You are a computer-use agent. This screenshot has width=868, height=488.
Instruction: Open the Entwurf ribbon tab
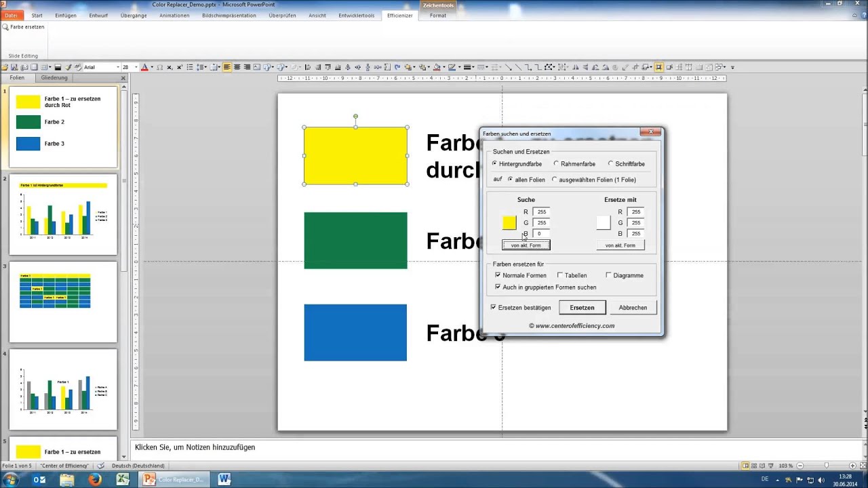coord(98,15)
